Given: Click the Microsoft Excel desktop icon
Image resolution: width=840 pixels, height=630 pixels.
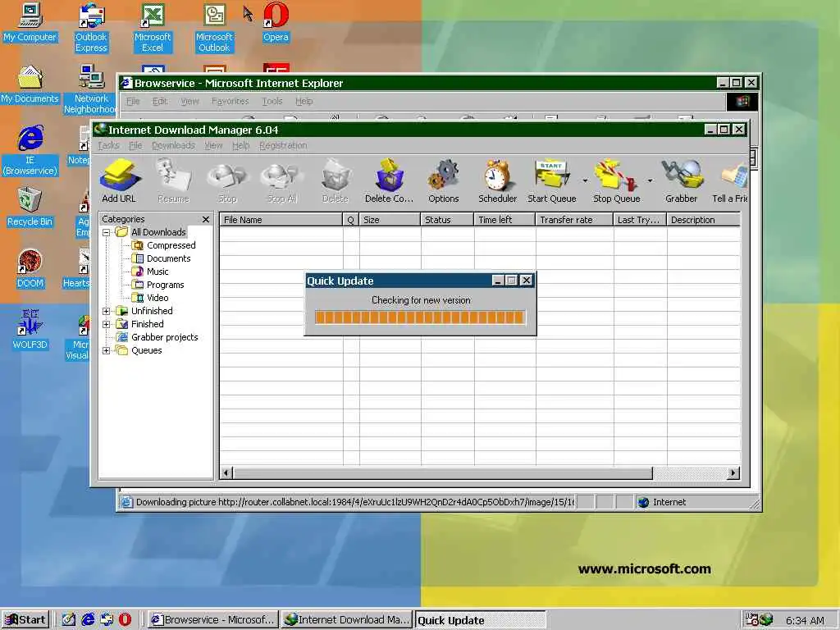Looking at the screenshot, I should point(152,28).
